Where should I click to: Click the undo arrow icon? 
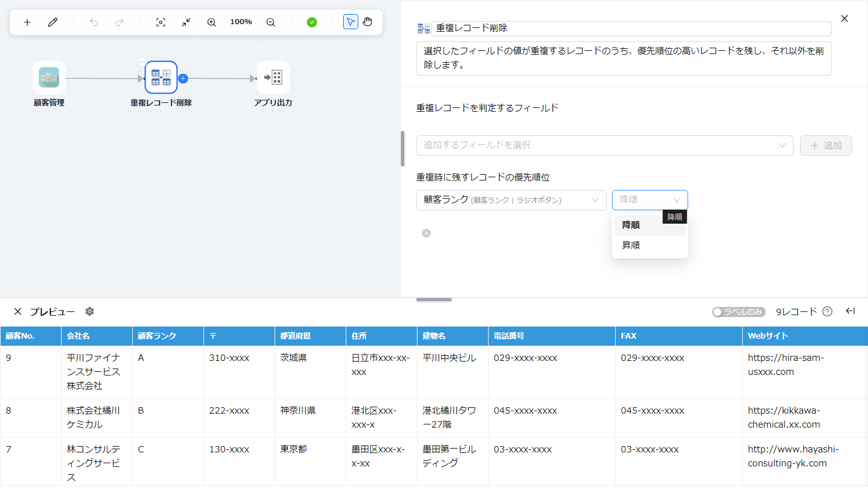pyautogui.click(x=94, y=22)
